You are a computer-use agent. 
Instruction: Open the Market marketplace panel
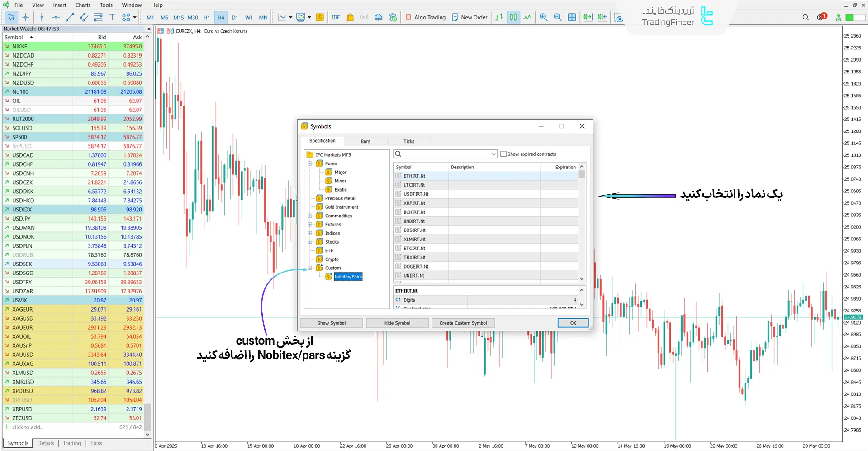click(x=350, y=17)
